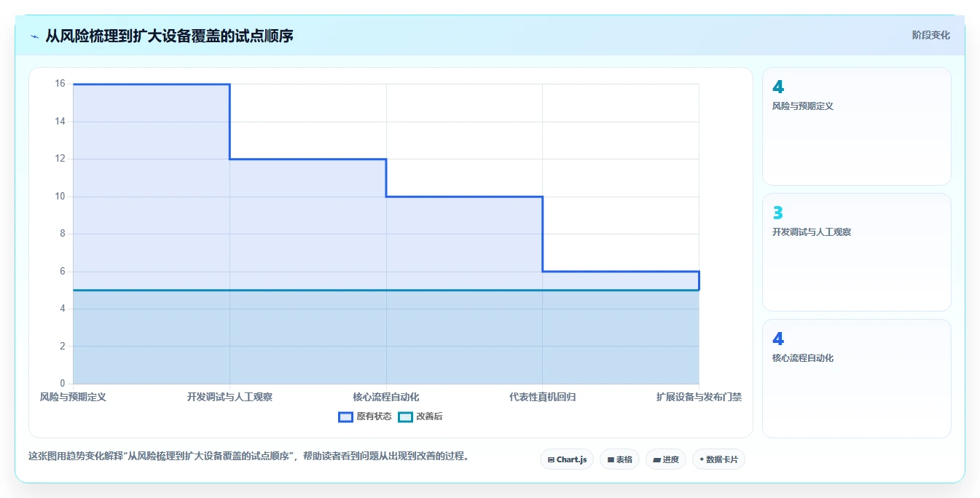Toggle the 原有状态 legend item

(365, 416)
